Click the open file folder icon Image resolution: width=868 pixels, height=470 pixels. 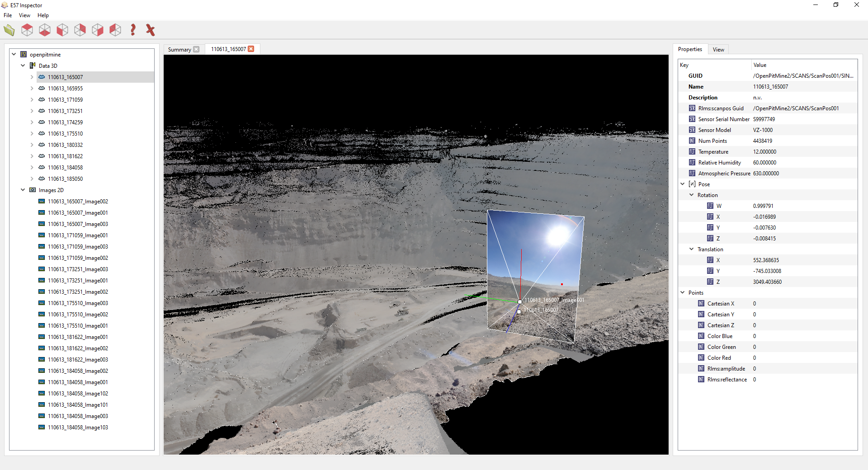pos(9,30)
